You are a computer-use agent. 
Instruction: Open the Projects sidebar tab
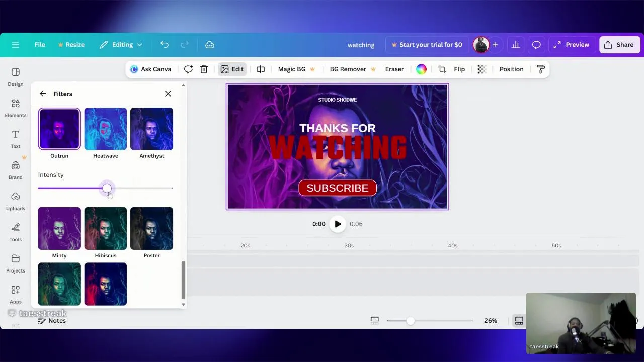16,263
